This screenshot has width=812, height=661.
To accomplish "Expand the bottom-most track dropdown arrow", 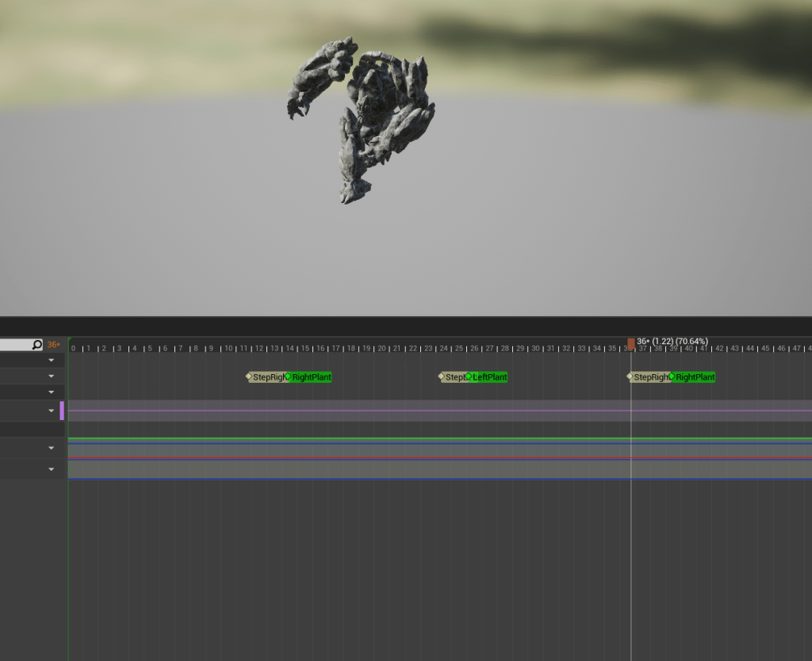I will 52,469.
